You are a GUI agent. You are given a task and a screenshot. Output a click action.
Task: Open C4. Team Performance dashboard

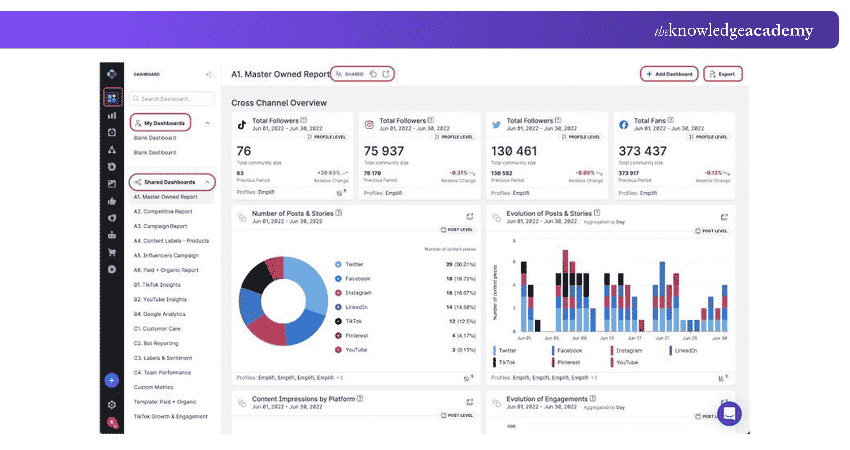click(x=162, y=372)
